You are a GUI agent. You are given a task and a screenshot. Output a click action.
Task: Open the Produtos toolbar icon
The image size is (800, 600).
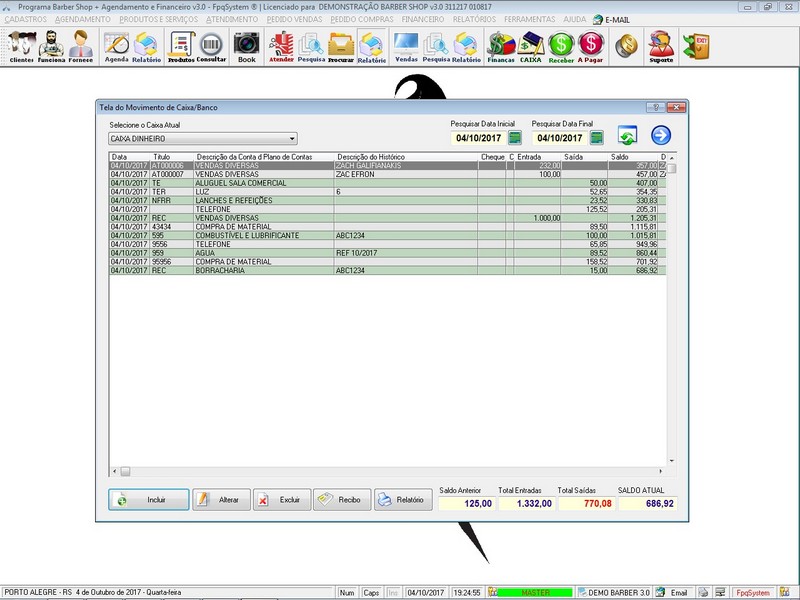click(181, 46)
